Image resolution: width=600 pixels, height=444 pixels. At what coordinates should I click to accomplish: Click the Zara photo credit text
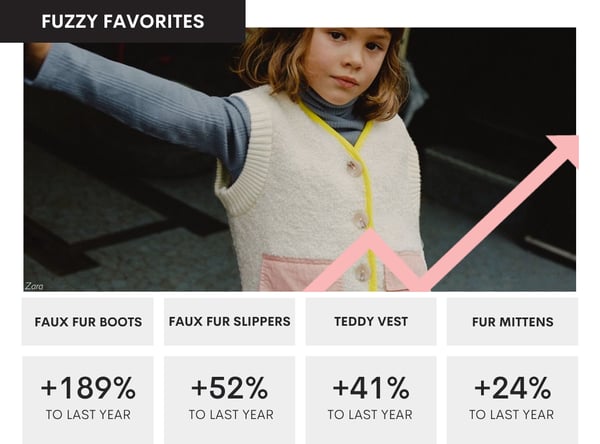[x=35, y=285]
